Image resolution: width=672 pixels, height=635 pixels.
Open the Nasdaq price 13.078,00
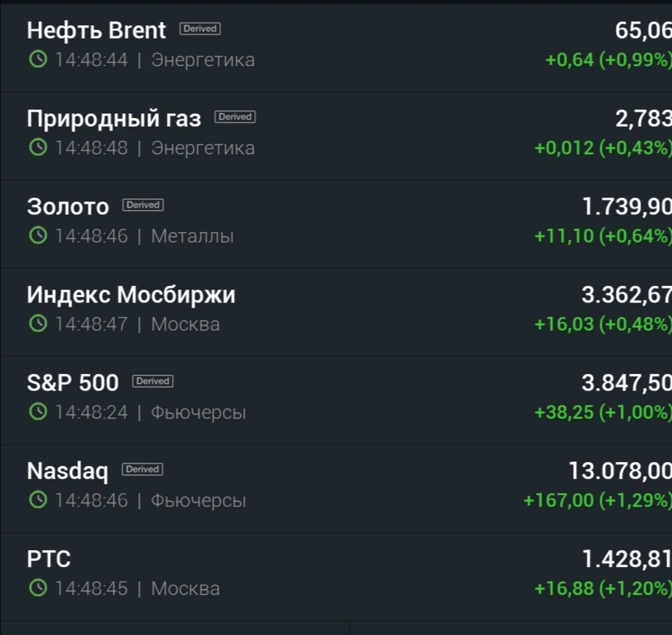620,471
